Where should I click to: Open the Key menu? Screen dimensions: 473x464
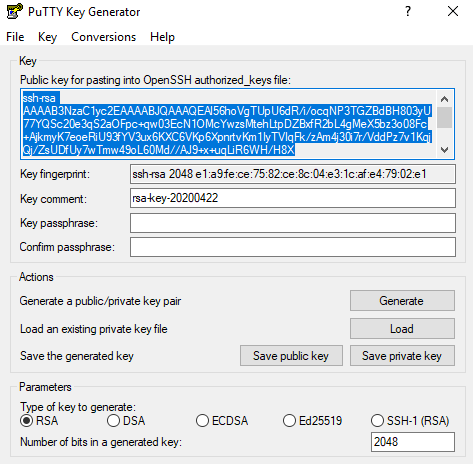[x=47, y=37]
